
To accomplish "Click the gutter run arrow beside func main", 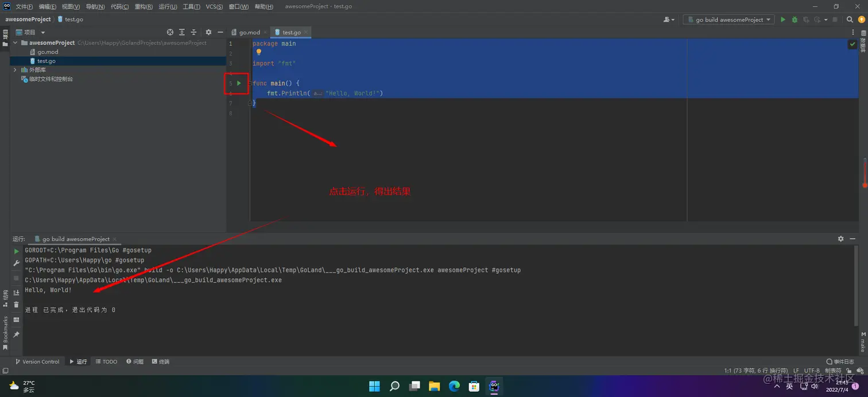I will [x=239, y=83].
